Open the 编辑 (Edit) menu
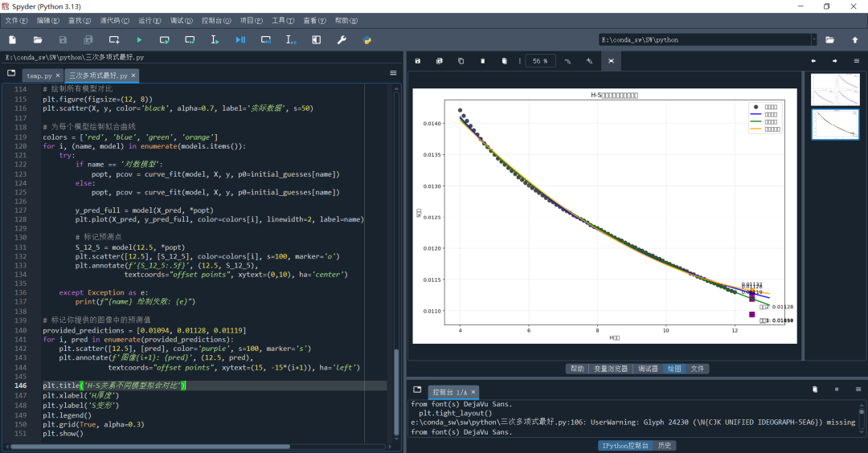 coord(47,20)
